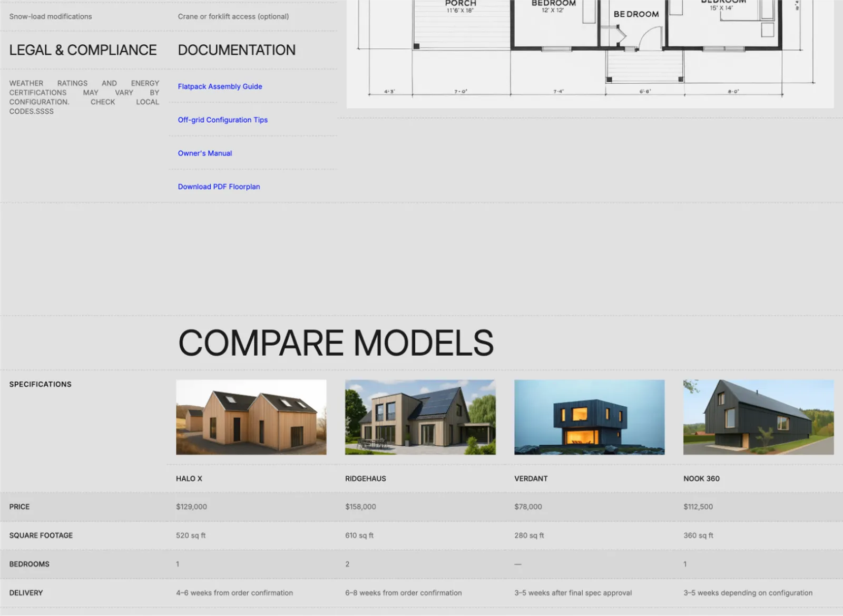Screen dimensions: 843x616
Task: Click the Owner's Manual link
Action: tap(204, 153)
